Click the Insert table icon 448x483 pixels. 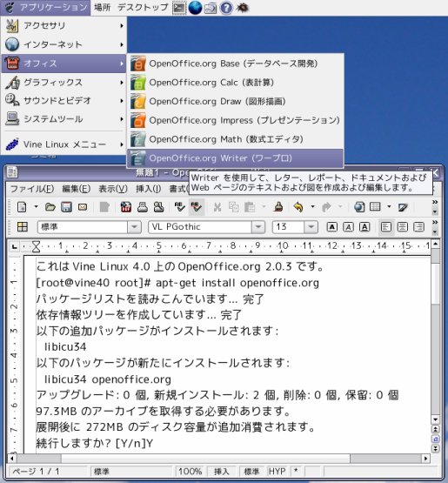(x=375, y=207)
